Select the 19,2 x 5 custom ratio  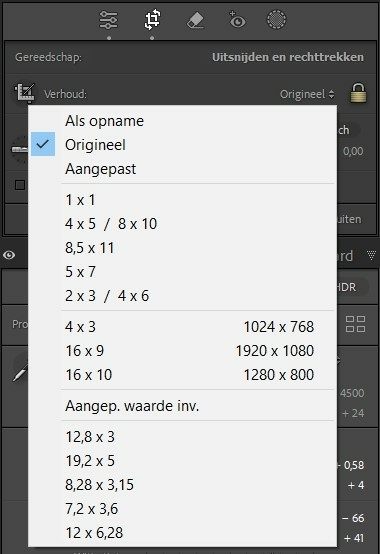point(182,461)
